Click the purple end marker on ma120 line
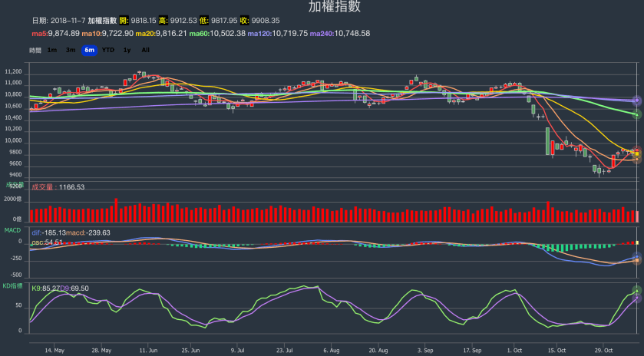 click(636, 101)
